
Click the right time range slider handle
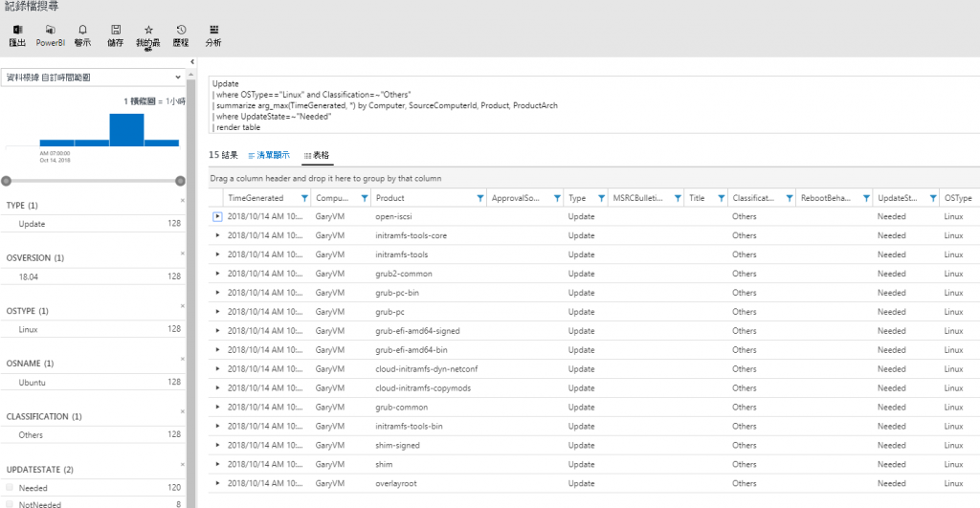point(180,181)
